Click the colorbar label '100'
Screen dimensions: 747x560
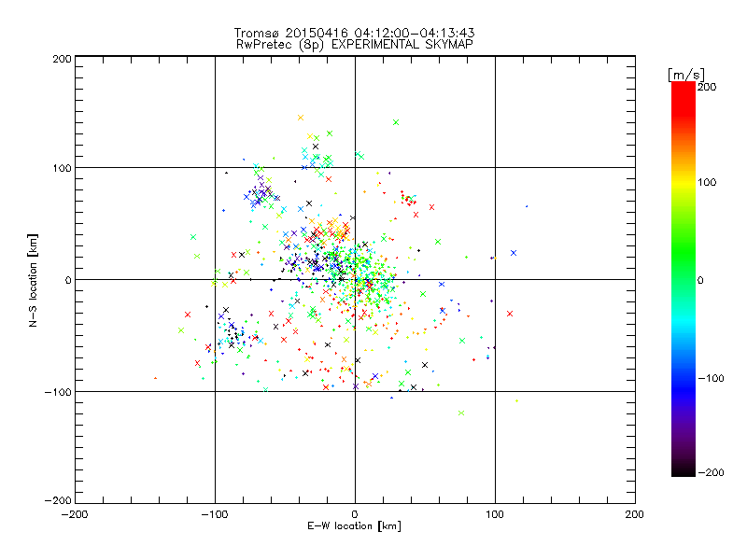[x=707, y=182]
